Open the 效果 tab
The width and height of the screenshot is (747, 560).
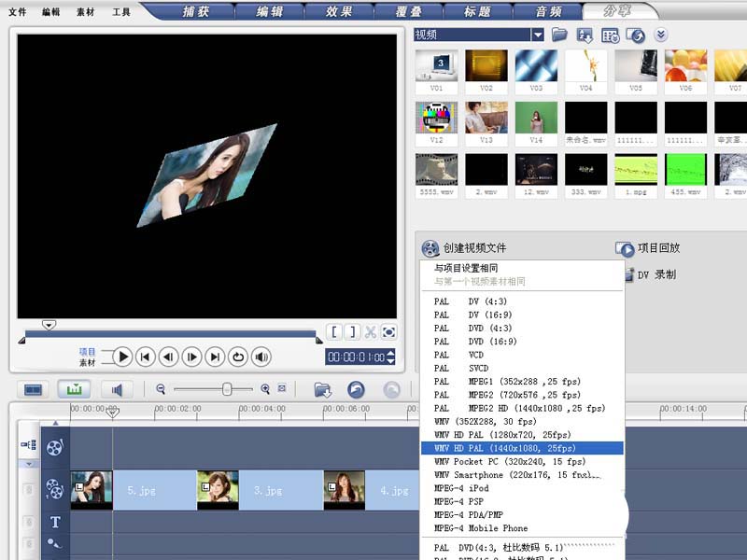[x=339, y=11]
